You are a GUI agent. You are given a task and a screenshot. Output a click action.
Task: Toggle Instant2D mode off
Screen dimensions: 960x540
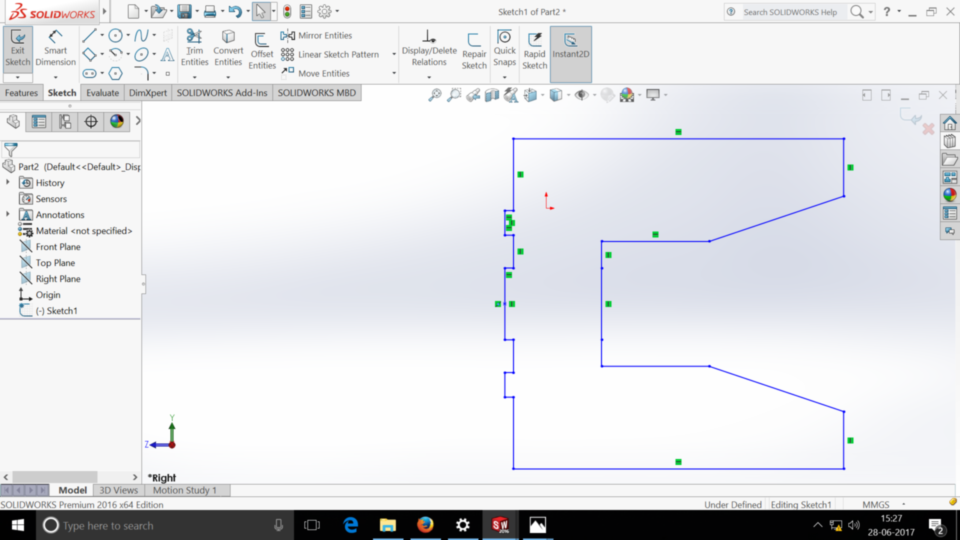[571, 54]
